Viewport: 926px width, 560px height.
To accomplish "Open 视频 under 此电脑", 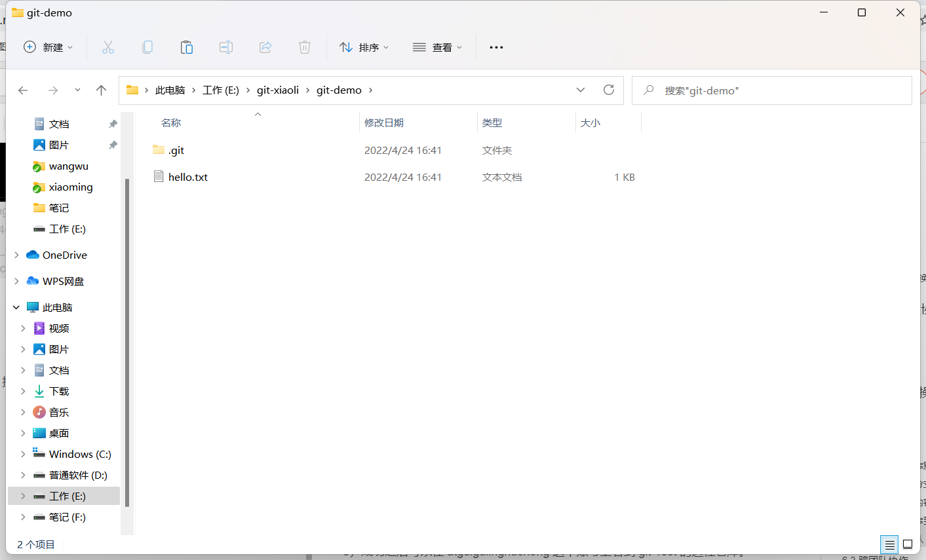I will (59, 328).
